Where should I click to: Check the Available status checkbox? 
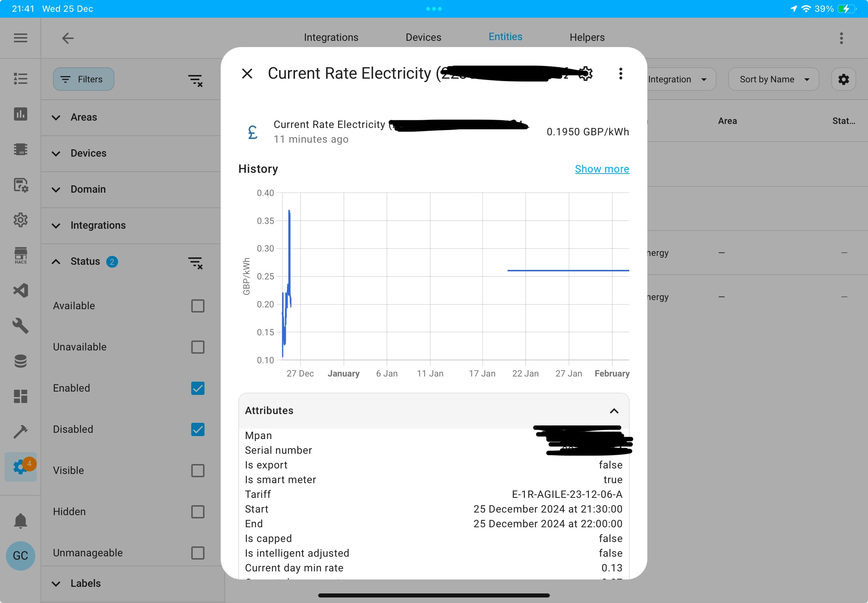click(x=198, y=306)
